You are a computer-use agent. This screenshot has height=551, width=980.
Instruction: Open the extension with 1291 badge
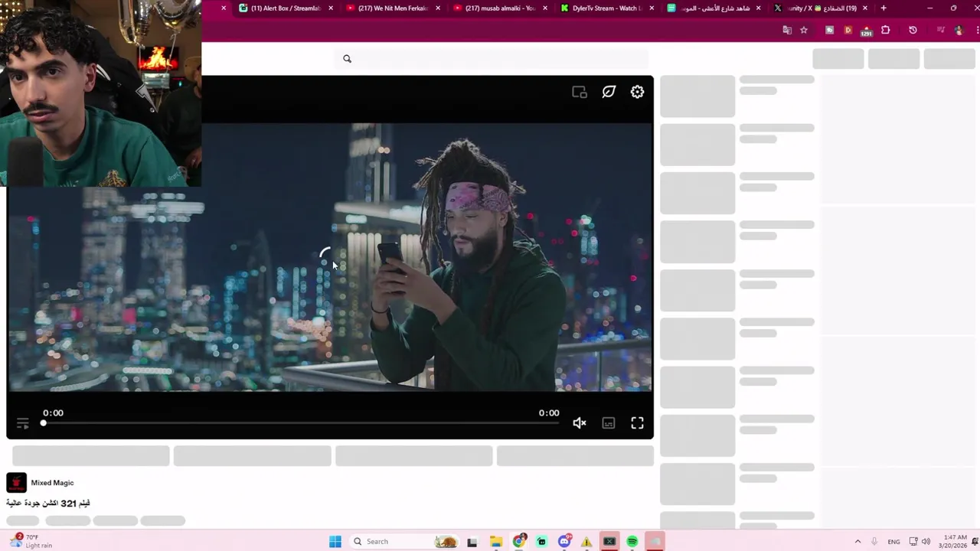click(x=867, y=31)
